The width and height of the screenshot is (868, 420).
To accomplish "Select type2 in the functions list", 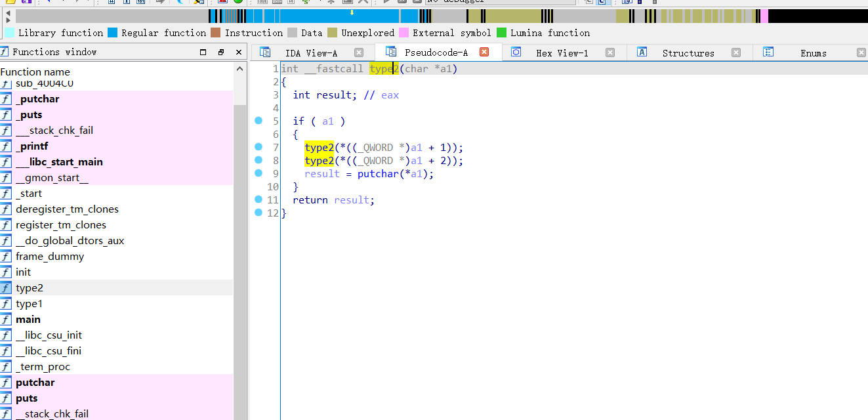I will (30, 288).
